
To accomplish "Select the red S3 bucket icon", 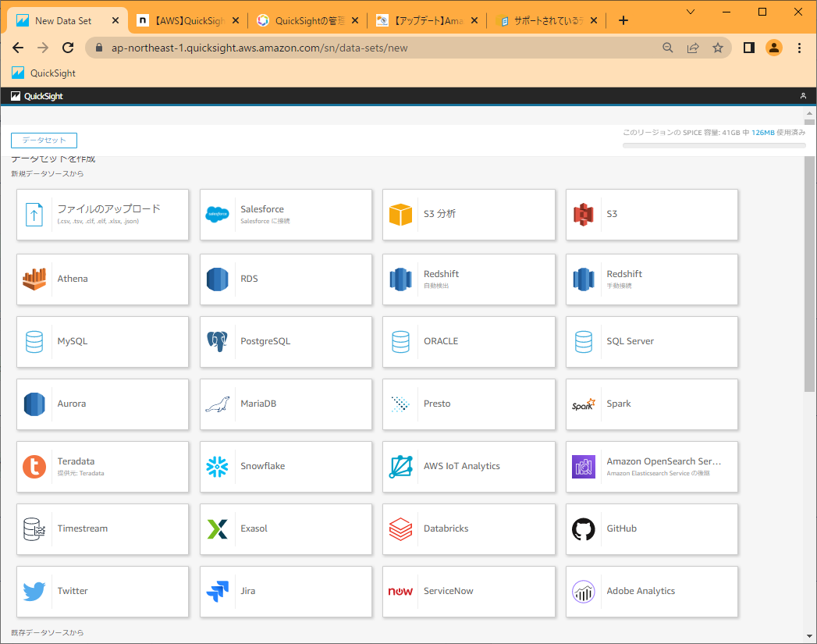I will 584,215.
